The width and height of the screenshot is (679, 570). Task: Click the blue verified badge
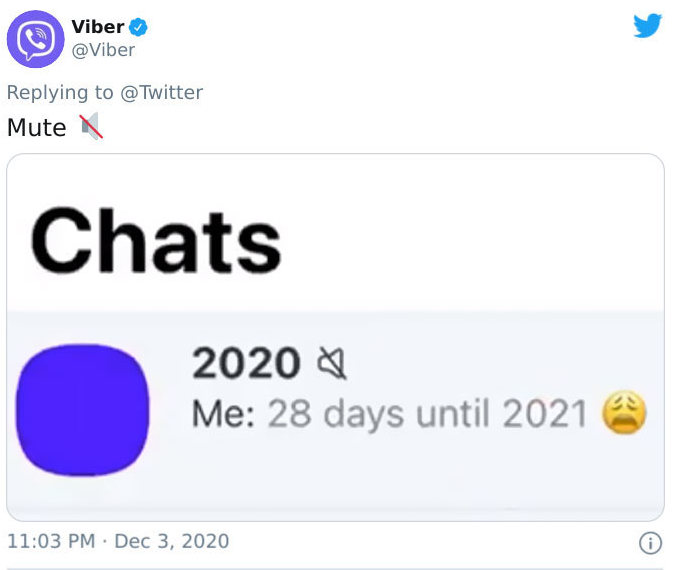[139, 27]
